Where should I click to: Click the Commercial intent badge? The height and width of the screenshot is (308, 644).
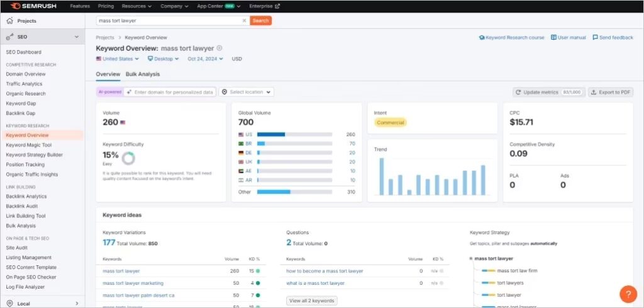(390, 123)
